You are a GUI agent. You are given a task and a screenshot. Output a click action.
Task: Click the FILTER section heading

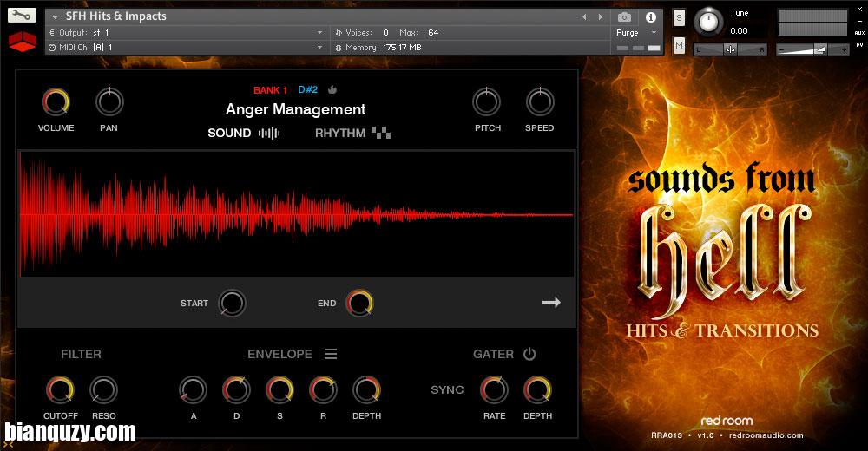tap(81, 354)
